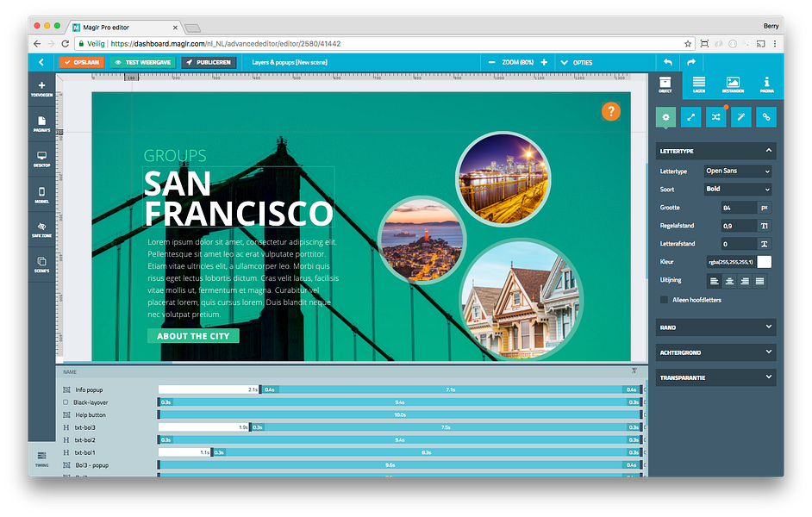Undo the last editor action
This screenshot has height=517, width=812.
point(668,62)
